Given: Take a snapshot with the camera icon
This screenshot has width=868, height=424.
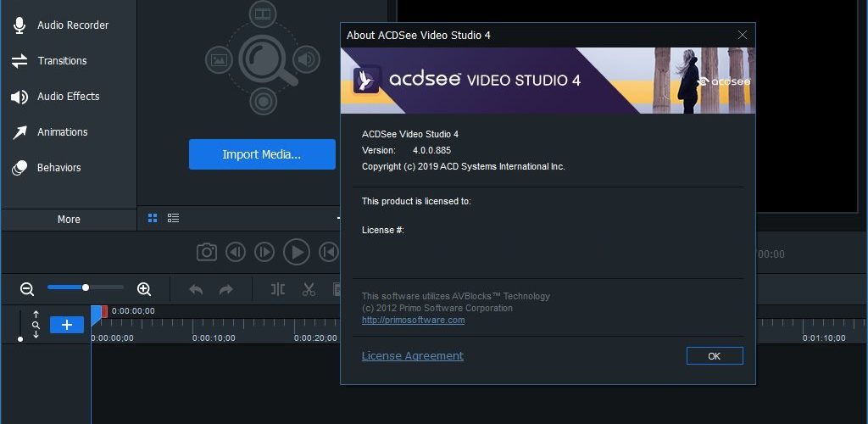Looking at the screenshot, I should pos(207,253).
